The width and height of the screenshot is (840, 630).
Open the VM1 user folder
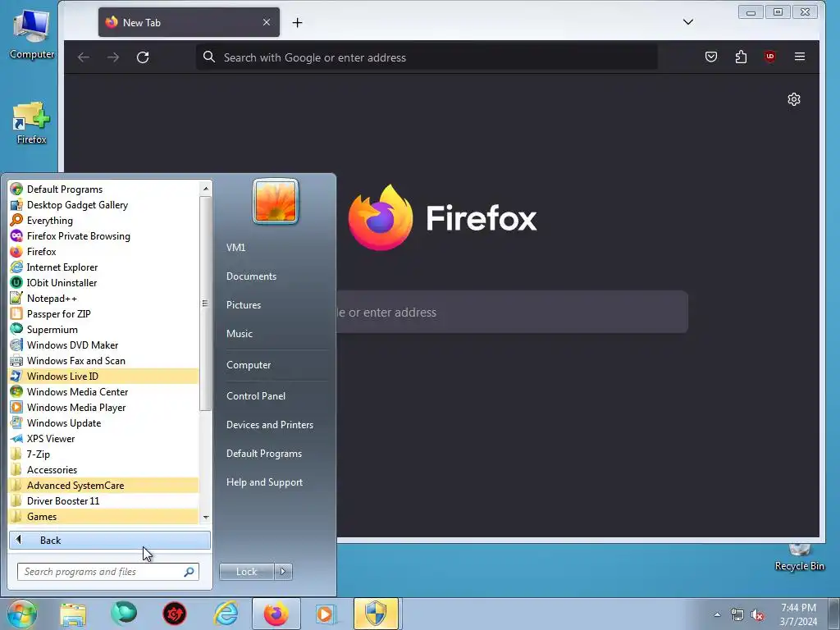point(235,248)
